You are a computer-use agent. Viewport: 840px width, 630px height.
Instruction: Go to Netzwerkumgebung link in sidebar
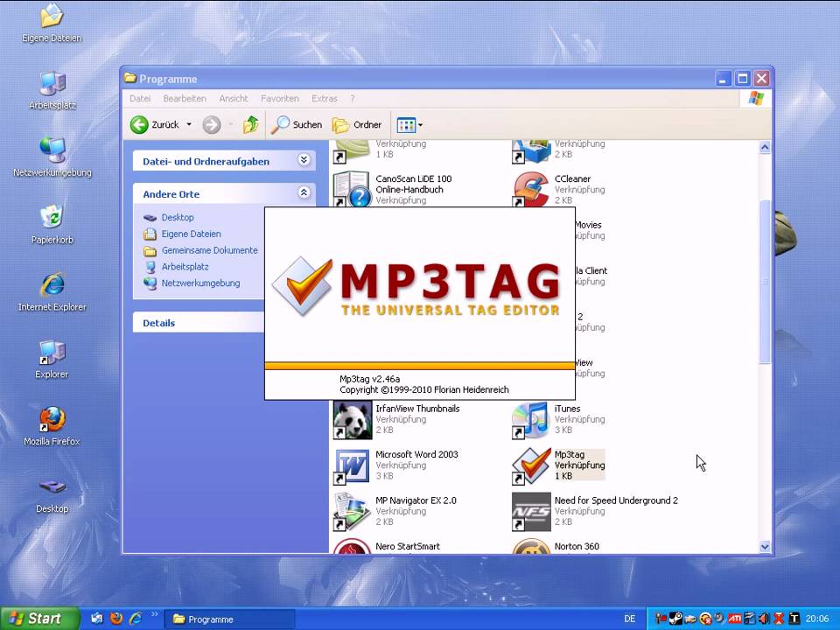[x=200, y=283]
